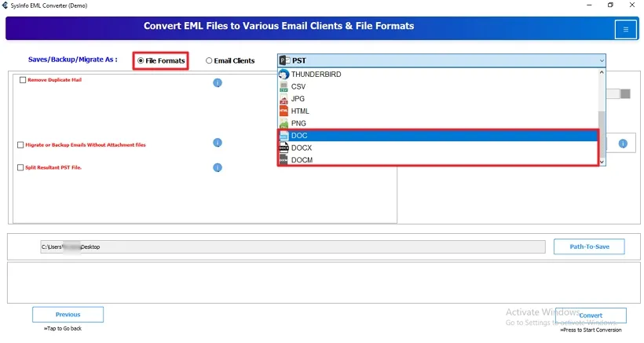Click the PST icon in the combo box
This screenshot has height=343, width=644.
tap(284, 60)
